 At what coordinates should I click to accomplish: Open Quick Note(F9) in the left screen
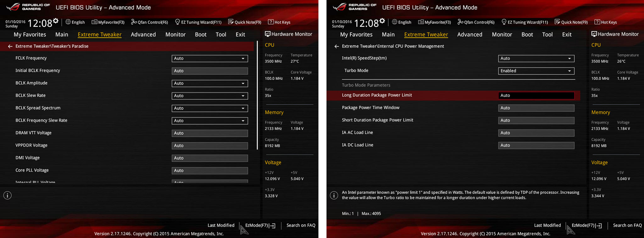point(245,22)
